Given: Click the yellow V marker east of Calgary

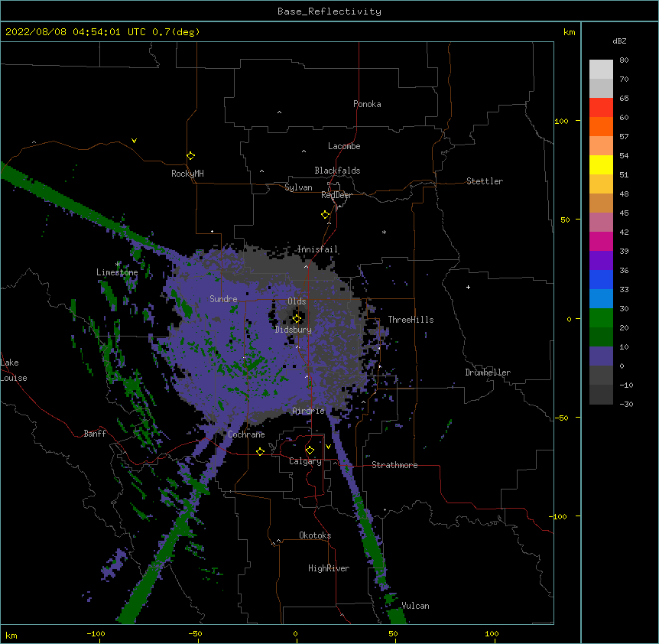Looking at the screenshot, I should 328,447.
